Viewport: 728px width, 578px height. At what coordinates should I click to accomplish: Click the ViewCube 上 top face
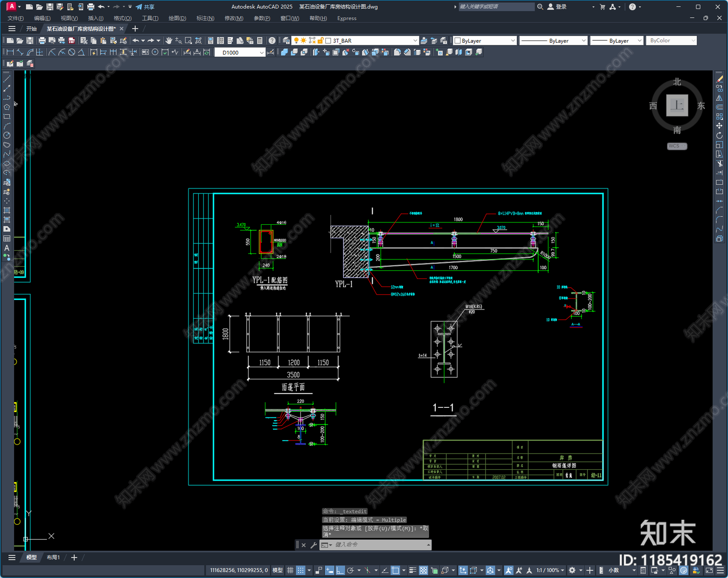(x=677, y=106)
